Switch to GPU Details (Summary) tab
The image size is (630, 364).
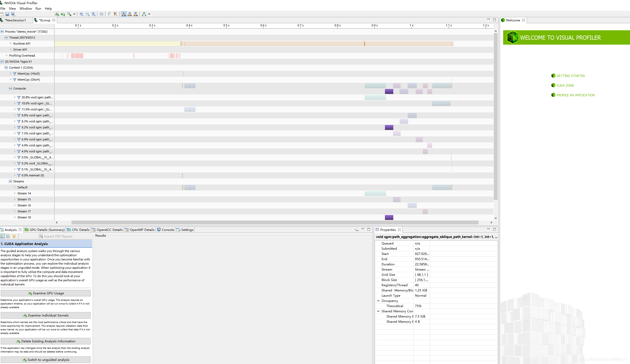point(45,230)
